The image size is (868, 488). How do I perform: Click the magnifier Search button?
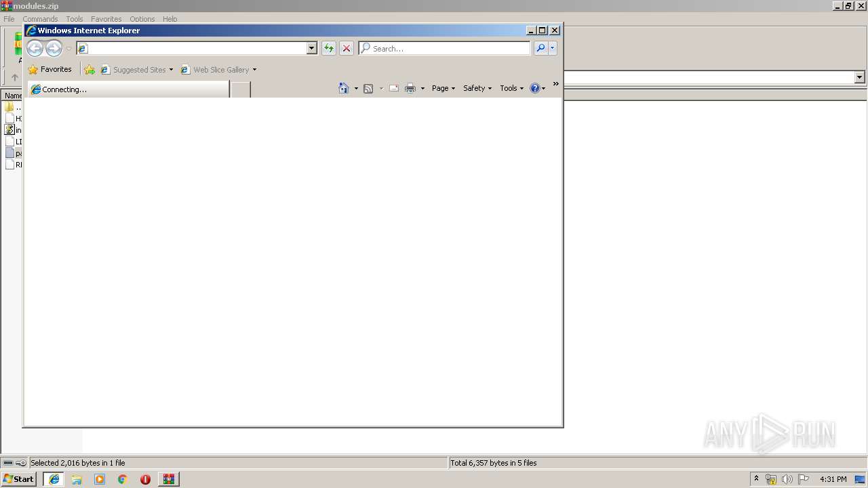click(x=540, y=48)
